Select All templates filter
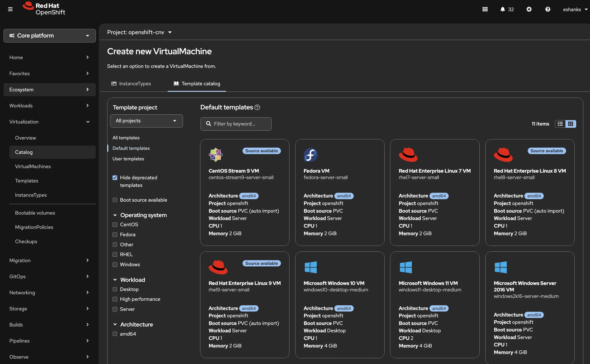This screenshot has width=590, height=364. coord(126,138)
